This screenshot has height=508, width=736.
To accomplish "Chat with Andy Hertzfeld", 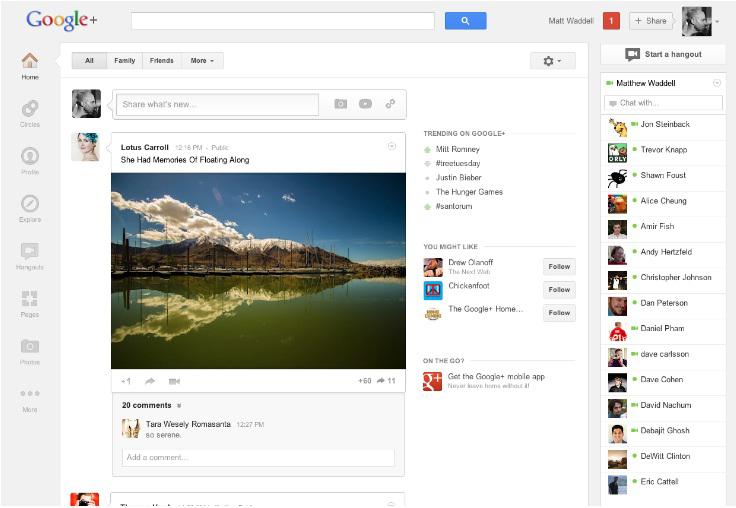I will pos(663,255).
